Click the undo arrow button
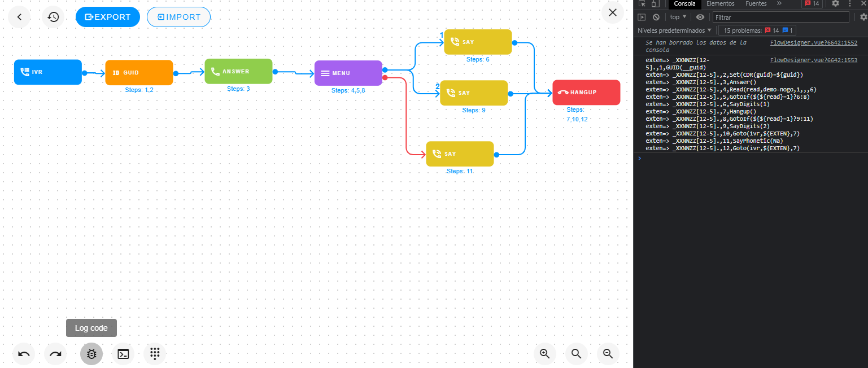This screenshot has height=368, width=868. click(x=24, y=354)
